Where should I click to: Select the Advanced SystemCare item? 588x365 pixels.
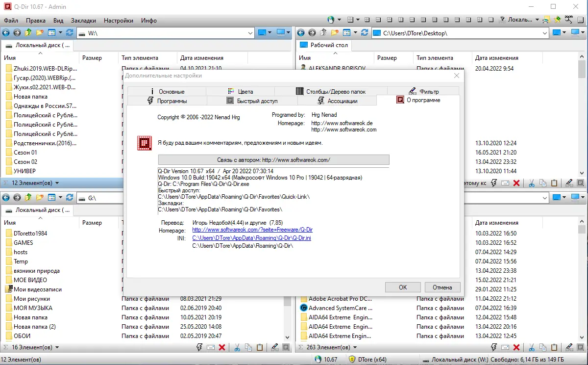341,308
